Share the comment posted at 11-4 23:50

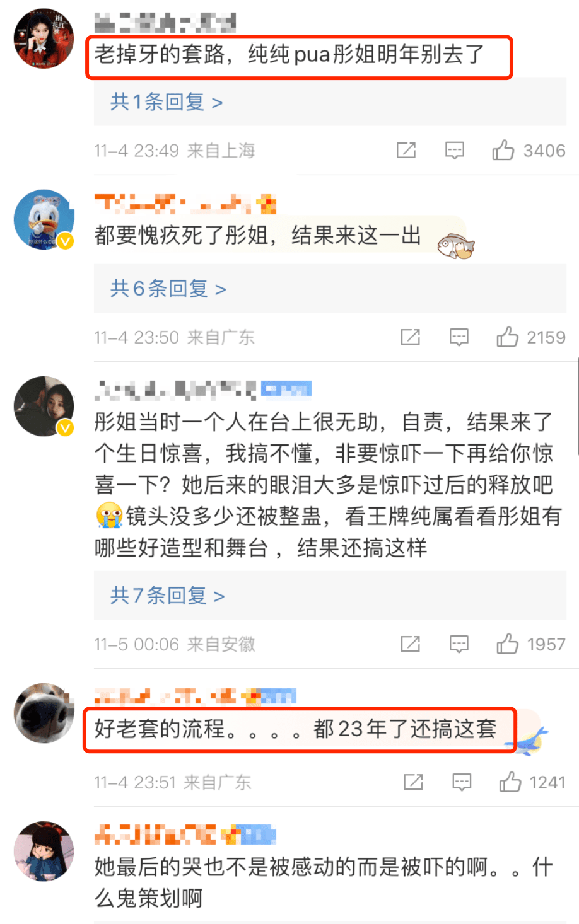tap(411, 337)
